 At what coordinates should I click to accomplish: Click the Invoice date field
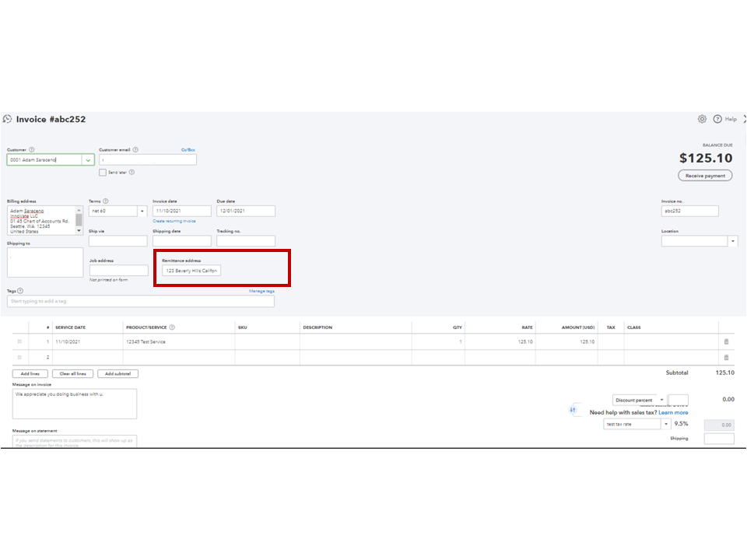click(182, 211)
